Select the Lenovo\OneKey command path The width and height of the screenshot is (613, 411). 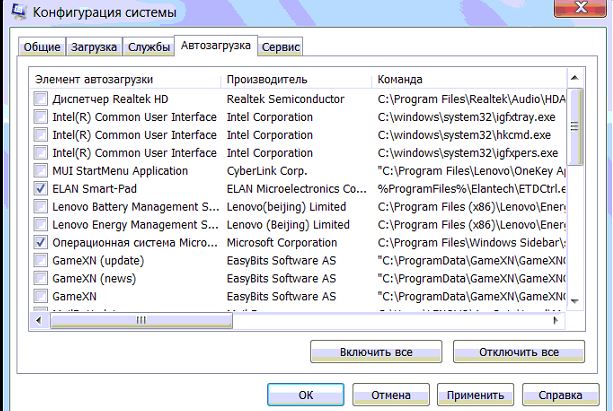pos(471,171)
